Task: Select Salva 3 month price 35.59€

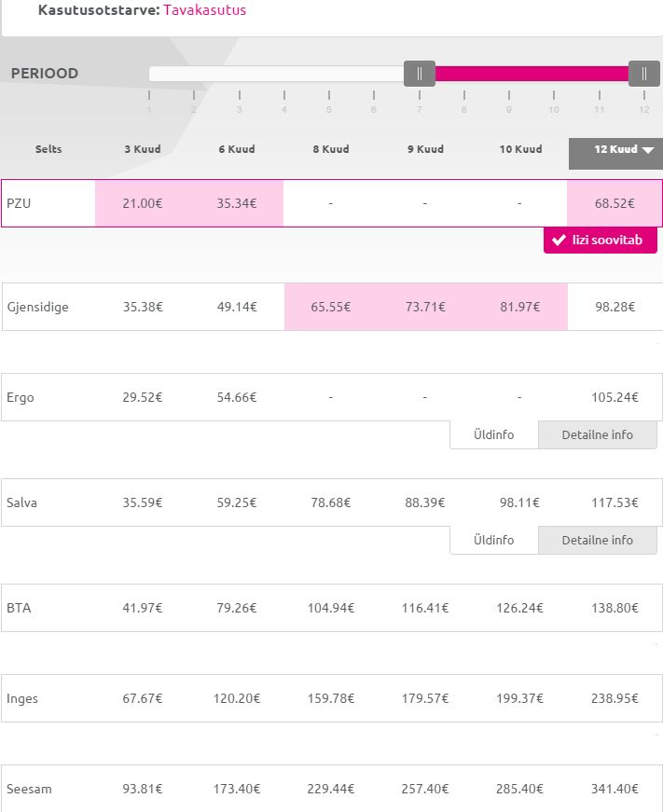Action: pos(143,502)
